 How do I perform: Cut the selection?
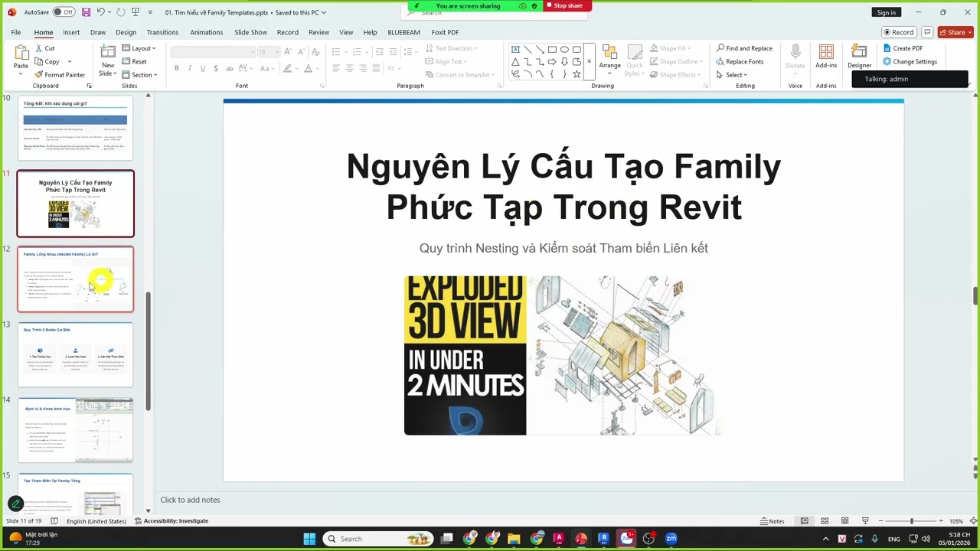point(44,48)
